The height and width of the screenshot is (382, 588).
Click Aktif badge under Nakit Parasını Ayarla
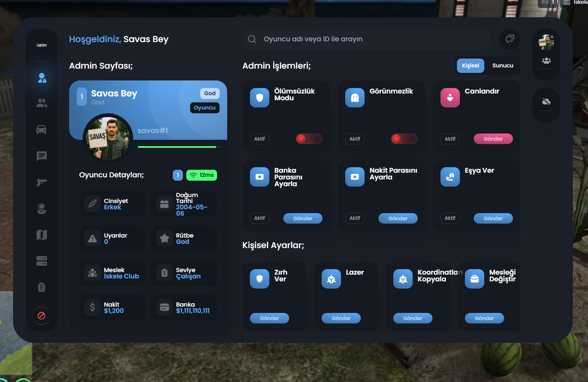[355, 218]
